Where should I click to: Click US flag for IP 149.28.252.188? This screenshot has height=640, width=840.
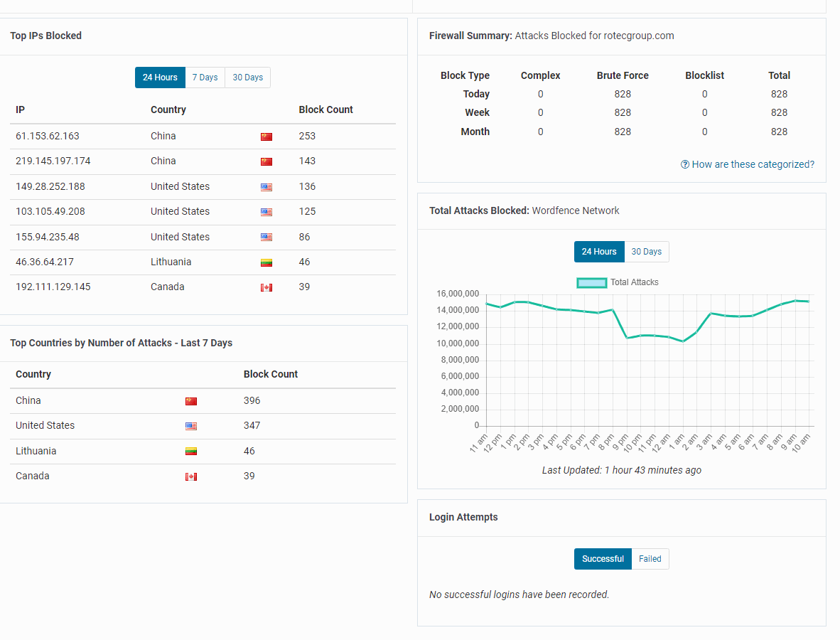(266, 187)
